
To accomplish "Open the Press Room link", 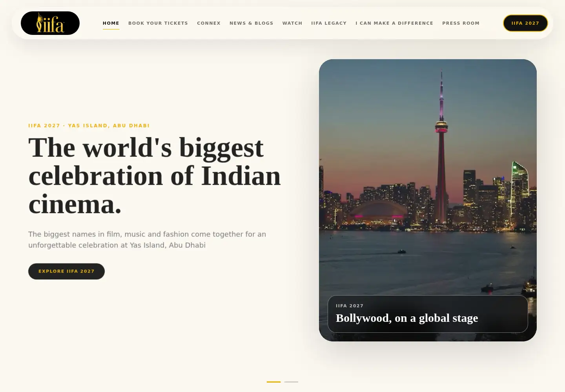I will coord(461,23).
